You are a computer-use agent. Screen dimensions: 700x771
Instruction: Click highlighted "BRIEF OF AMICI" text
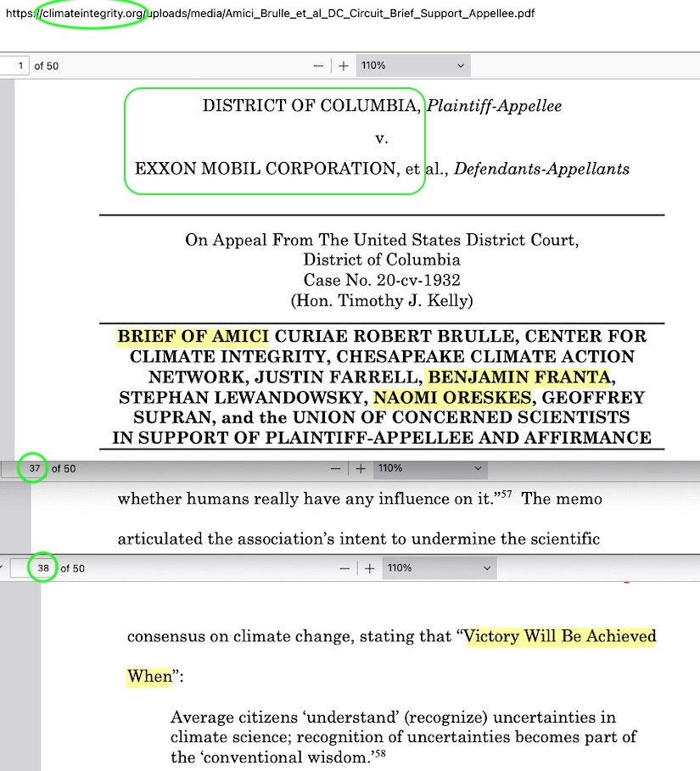tap(193, 336)
